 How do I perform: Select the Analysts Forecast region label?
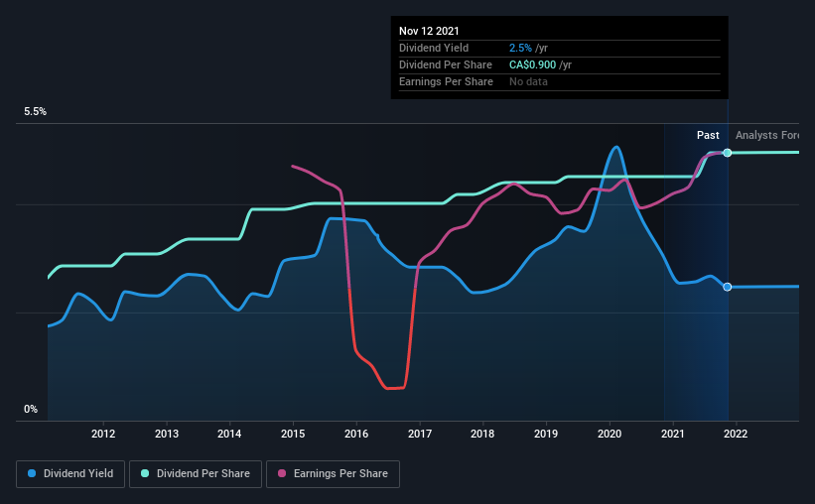(x=767, y=135)
